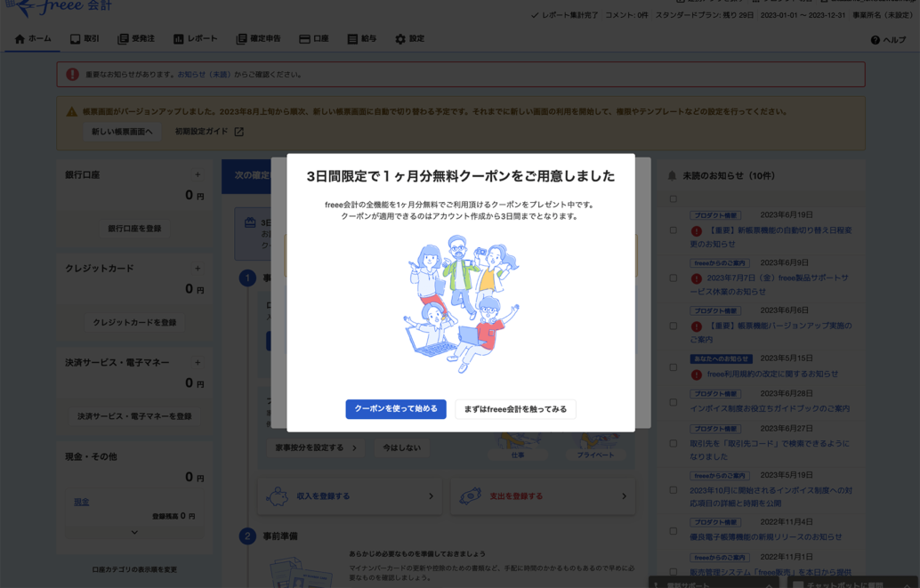Click the あなたへのお知らせ tag label
Viewport: 920px width, 588px height.
click(721, 358)
